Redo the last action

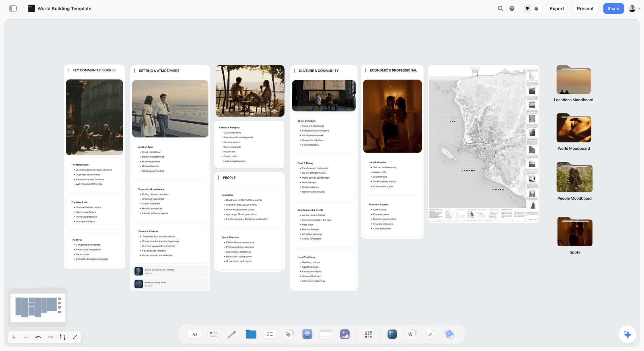point(50,337)
